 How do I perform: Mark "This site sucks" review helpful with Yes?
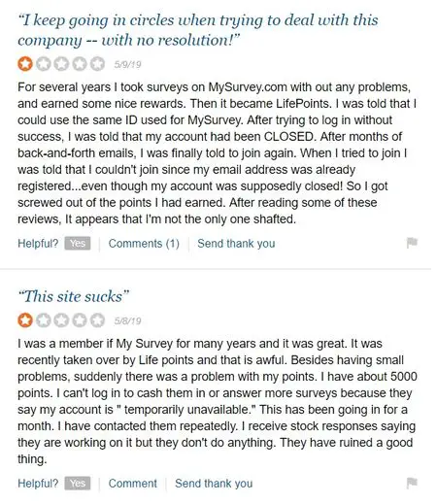(78, 484)
